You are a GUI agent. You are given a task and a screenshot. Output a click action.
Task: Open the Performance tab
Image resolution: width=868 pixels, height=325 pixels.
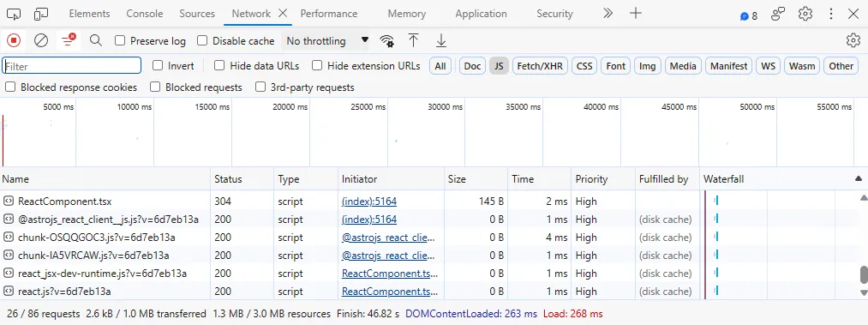pos(329,14)
